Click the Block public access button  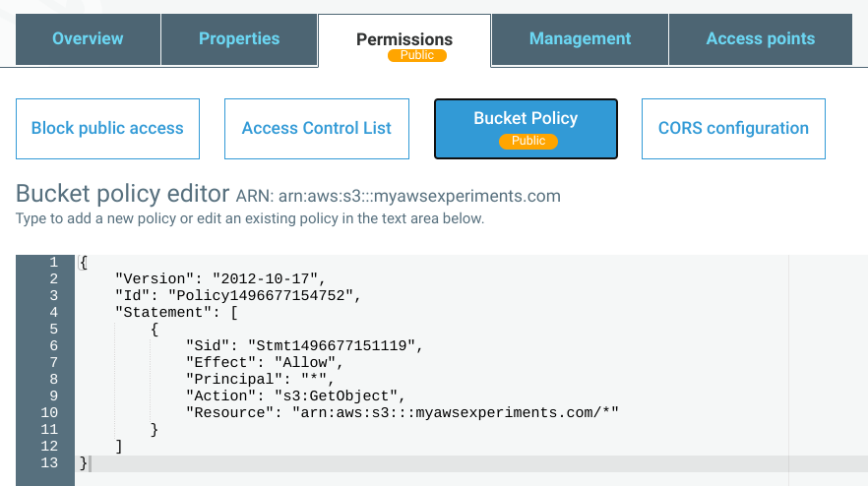107,129
